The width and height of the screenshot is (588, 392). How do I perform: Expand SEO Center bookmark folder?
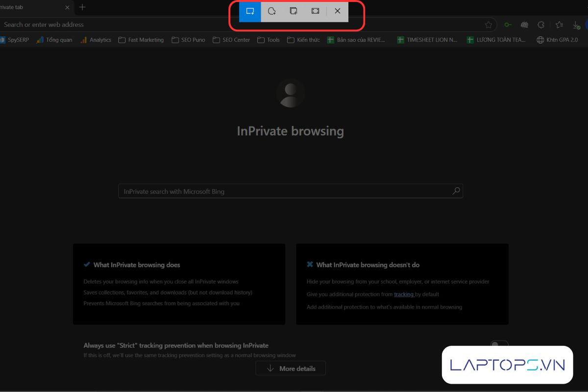point(231,40)
